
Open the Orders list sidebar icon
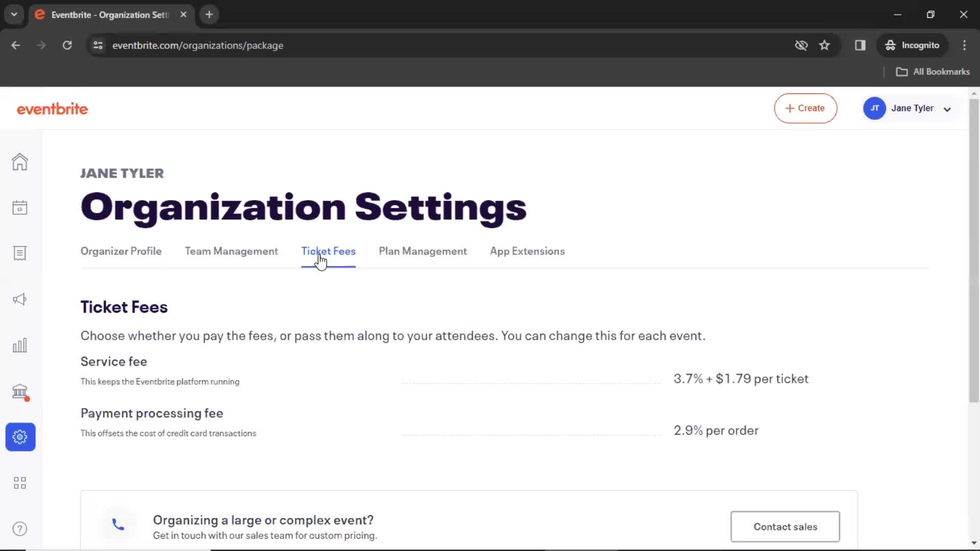click(x=20, y=254)
